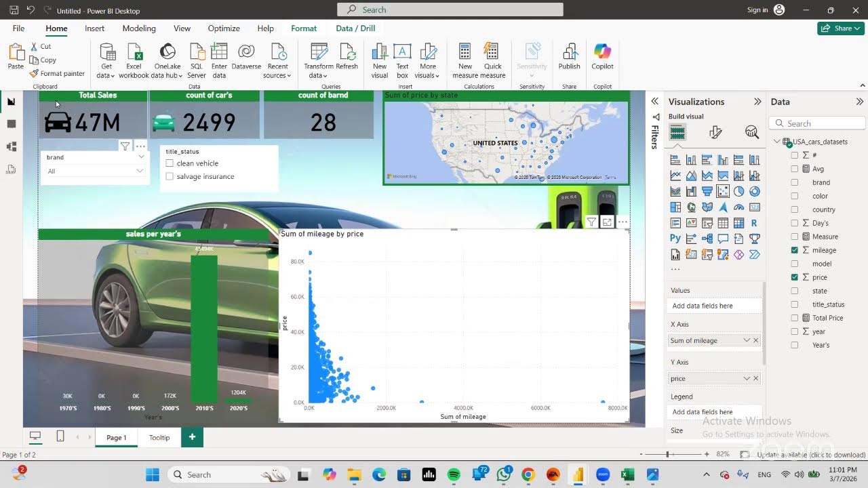
Task: Check the brand field
Action: click(x=794, y=182)
